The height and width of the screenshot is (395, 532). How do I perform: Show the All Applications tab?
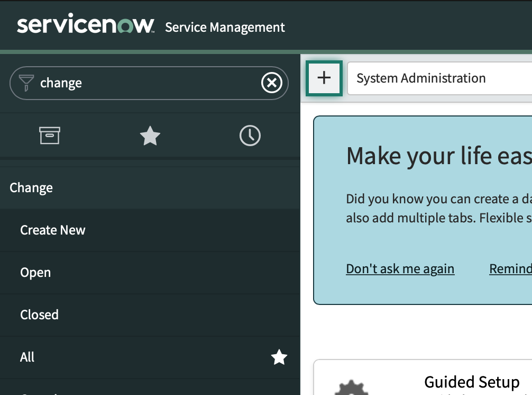point(50,136)
